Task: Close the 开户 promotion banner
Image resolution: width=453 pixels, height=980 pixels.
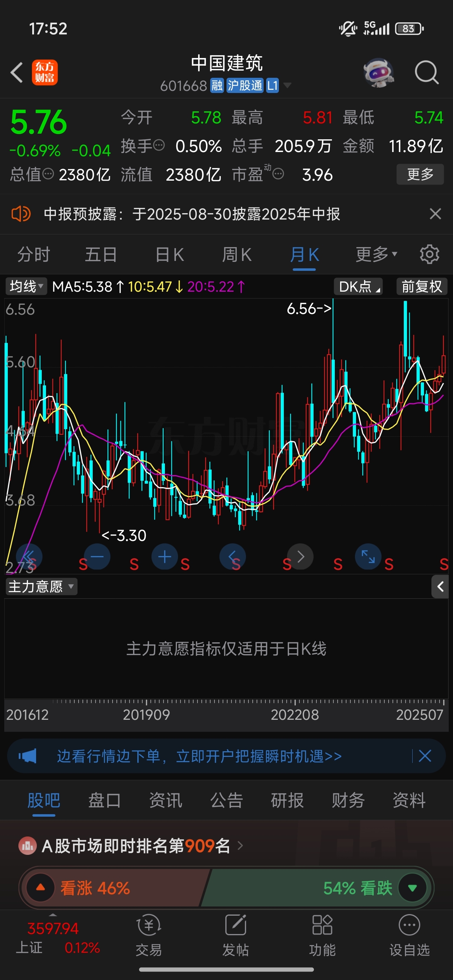Action: pos(425,756)
